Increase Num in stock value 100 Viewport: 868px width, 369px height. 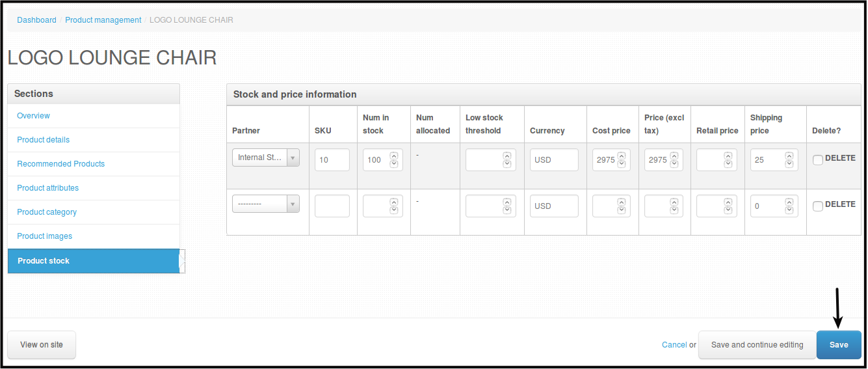pyautogui.click(x=393, y=156)
